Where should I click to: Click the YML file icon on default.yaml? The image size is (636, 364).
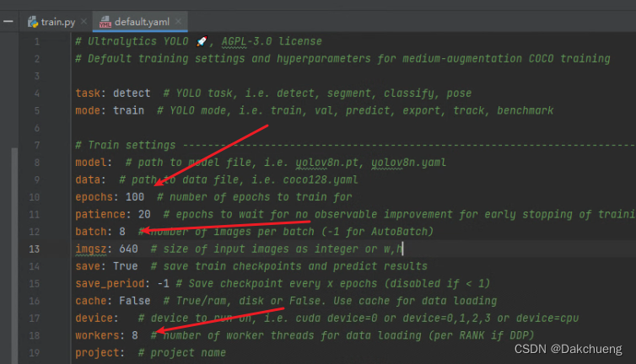coord(105,22)
